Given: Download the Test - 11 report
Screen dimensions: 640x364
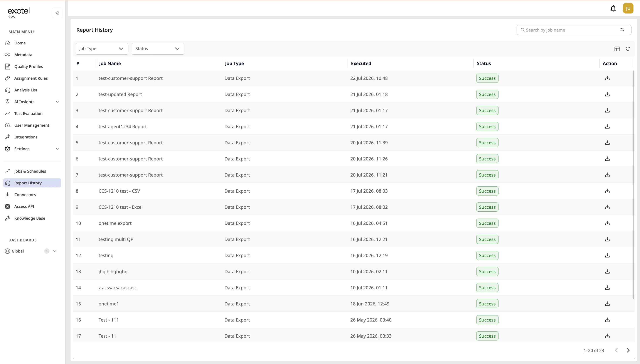Looking at the screenshot, I should tap(607, 336).
